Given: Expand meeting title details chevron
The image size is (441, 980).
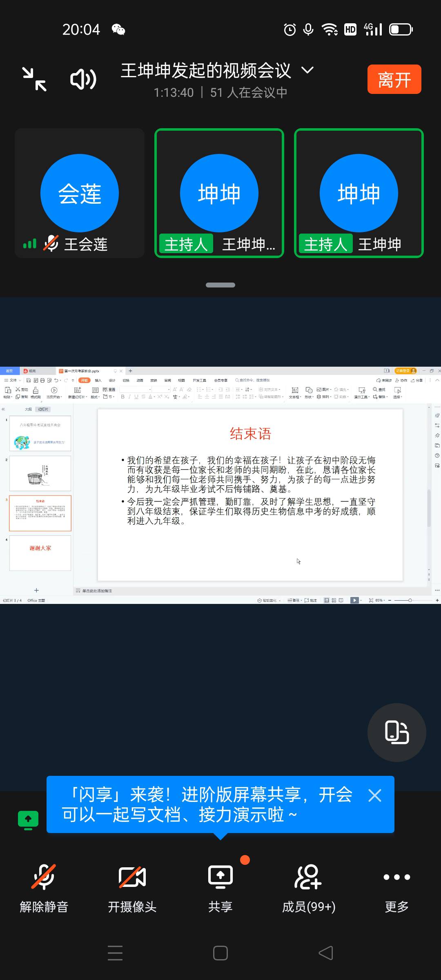Looking at the screenshot, I should [307, 70].
